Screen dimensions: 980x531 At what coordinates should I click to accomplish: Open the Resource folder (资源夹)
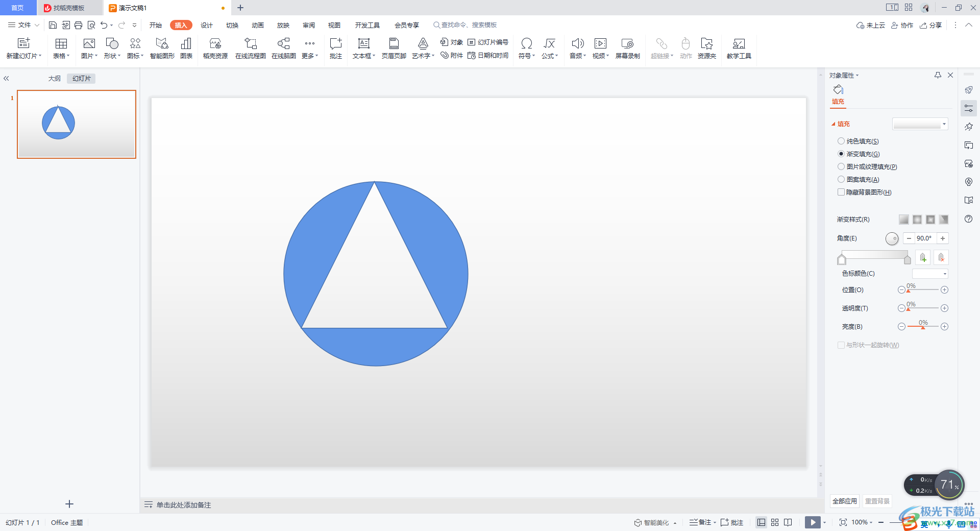click(x=707, y=48)
